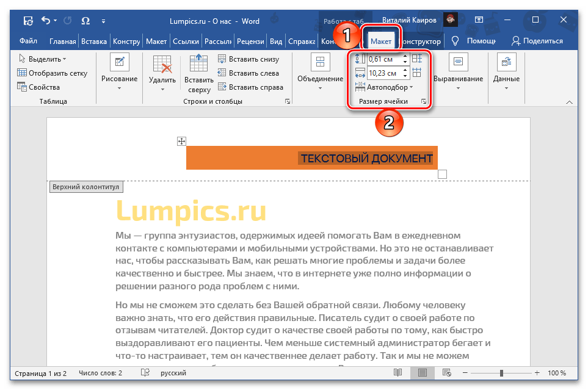
Task: Click the русский language indicator
Action: 173,373
